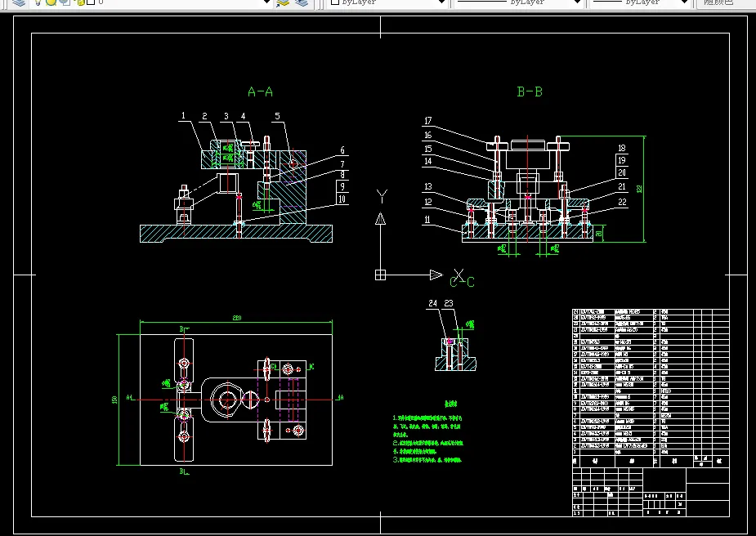
Task: Select part balloon number 2
Action: (204, 116)
